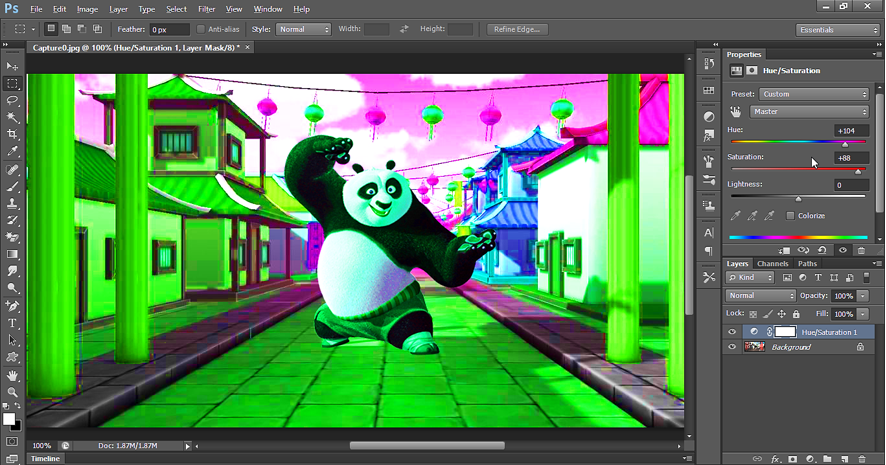Open the Image menu
The image size is (886, 465).
[87, 9]
